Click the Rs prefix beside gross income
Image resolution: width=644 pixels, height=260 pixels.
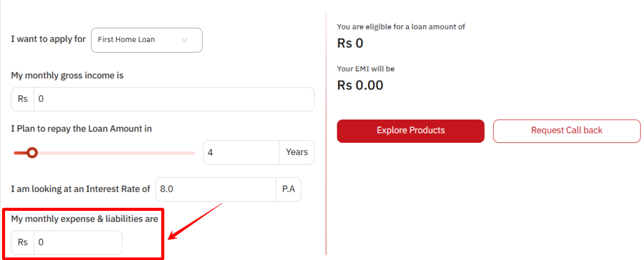point(23,99)
